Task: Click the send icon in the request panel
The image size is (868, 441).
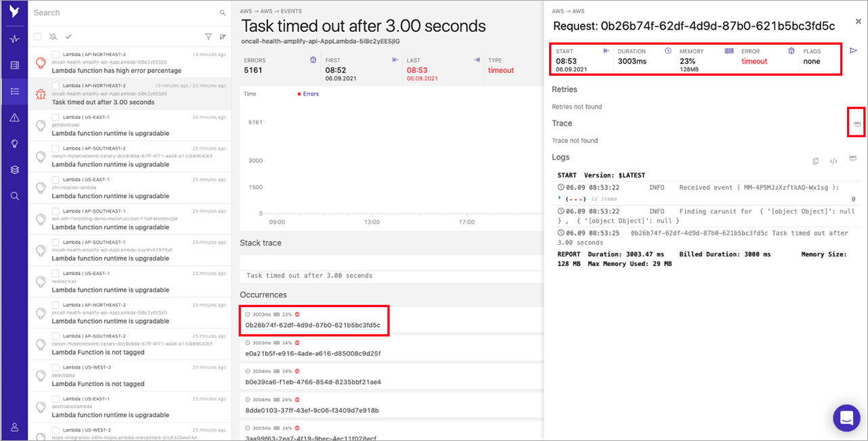Action: click(x=854, y=50)
